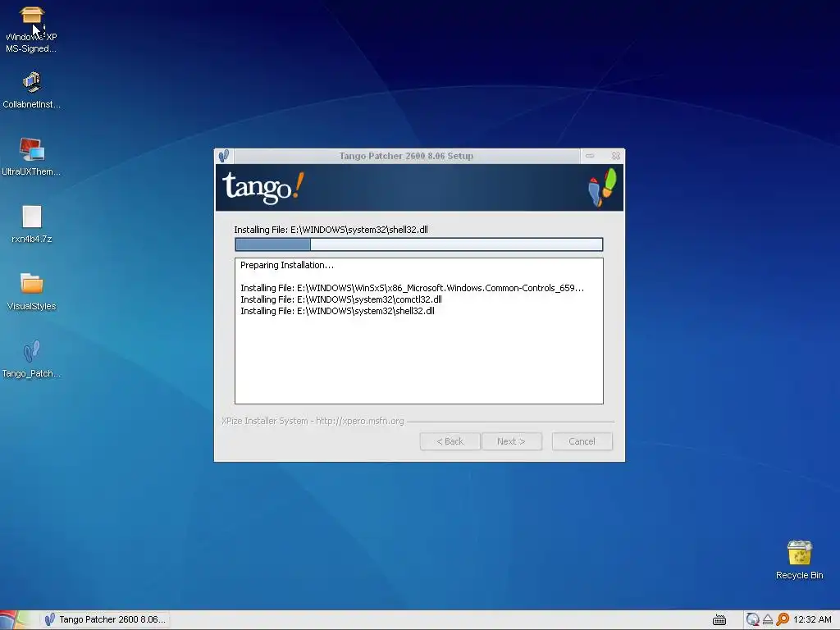
Task: Click the Back button in setup
Action: tap(450, 441)
